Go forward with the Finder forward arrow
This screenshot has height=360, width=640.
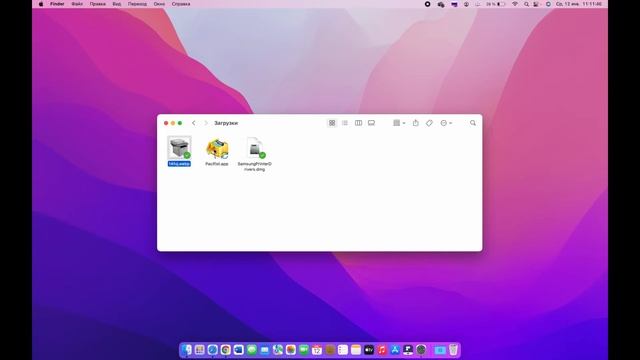206,123
